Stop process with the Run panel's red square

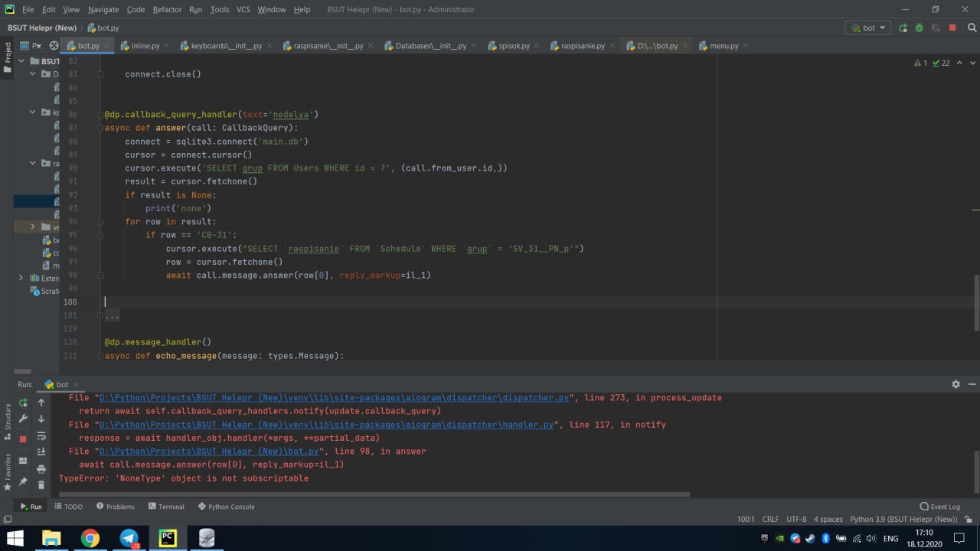click(23, 439)
